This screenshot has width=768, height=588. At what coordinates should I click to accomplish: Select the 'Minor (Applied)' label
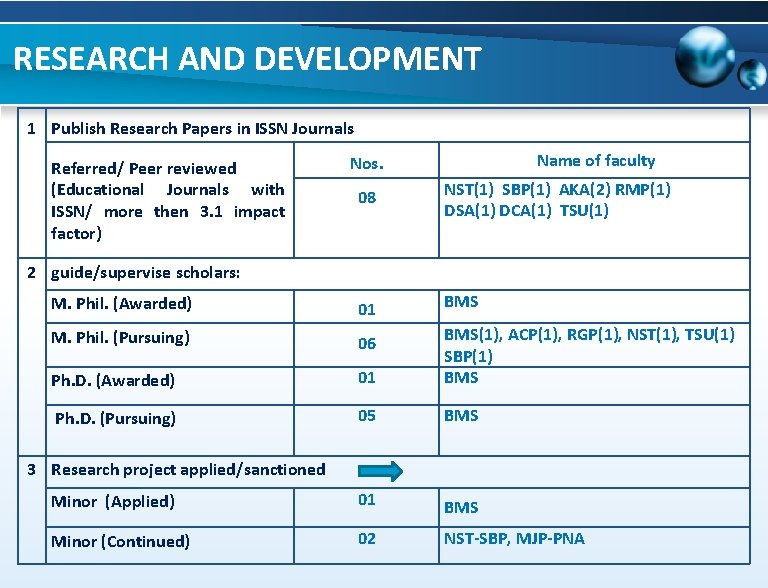click(113, 502)
